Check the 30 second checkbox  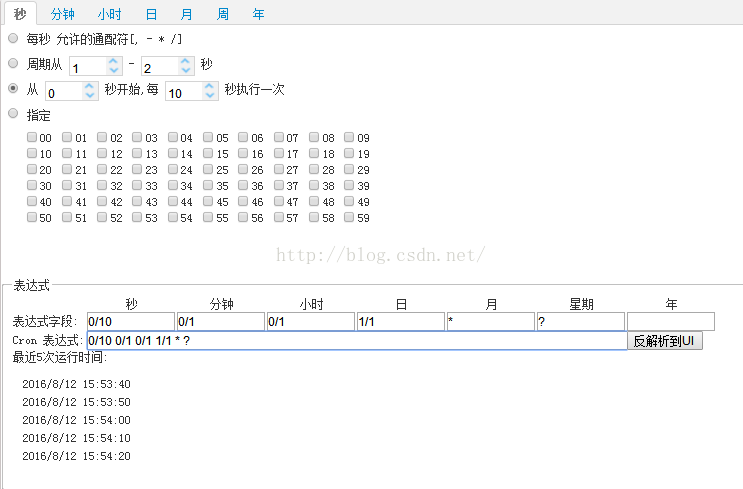pos(32,185)
